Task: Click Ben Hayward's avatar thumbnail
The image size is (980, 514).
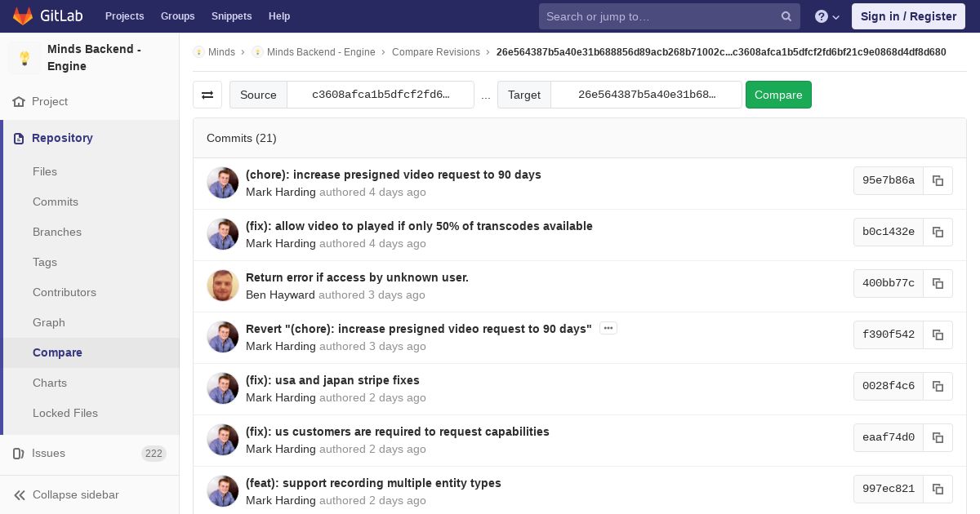Action: tap(222, 286)
